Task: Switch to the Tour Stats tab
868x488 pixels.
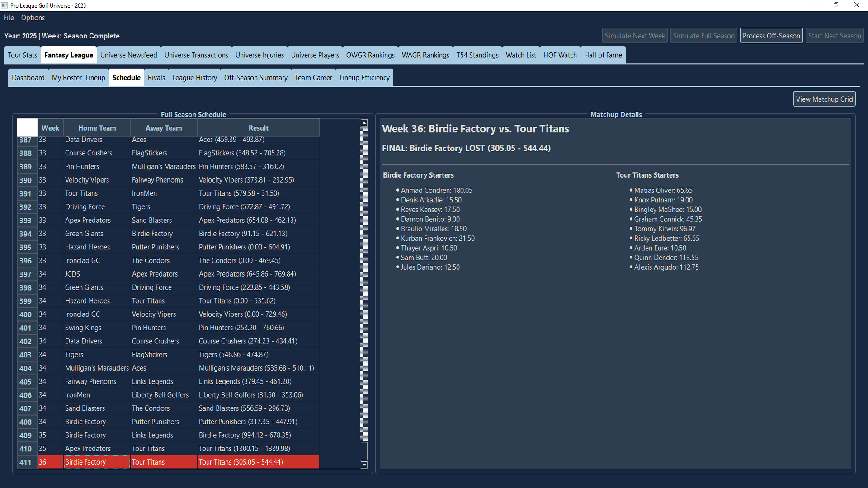Action: (22, 55)
